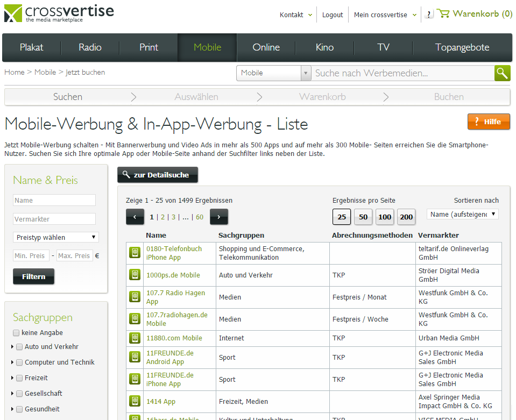Focus the 'Suche nach Werbemedien' search field
Viewport: 516px width, 420px height.
[x=402, y=73]
